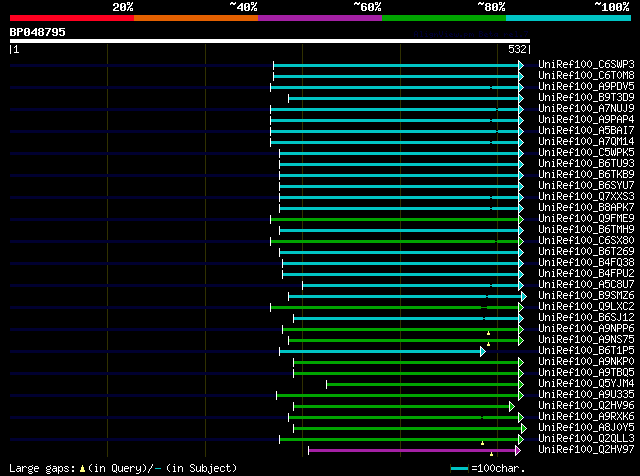Open the UniRef100_B9SMZ6 entry

pos(586,296)
